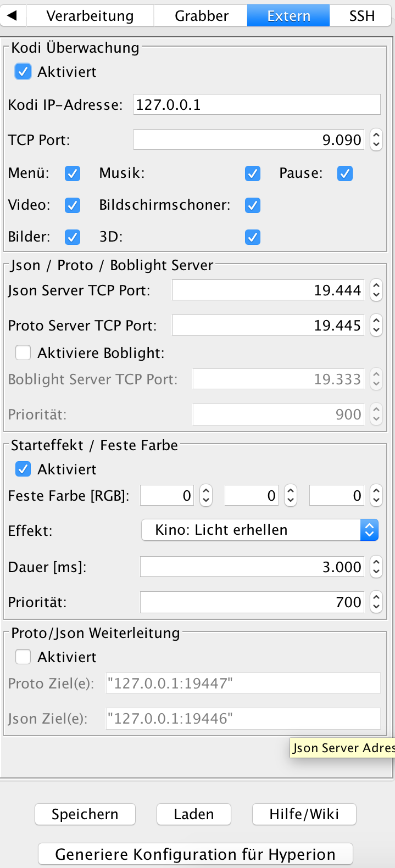Image resolution: width=395 pixels, height=868 pixels.
Task: Click the left arrow tab scroll button
Action: click(12, 15)
